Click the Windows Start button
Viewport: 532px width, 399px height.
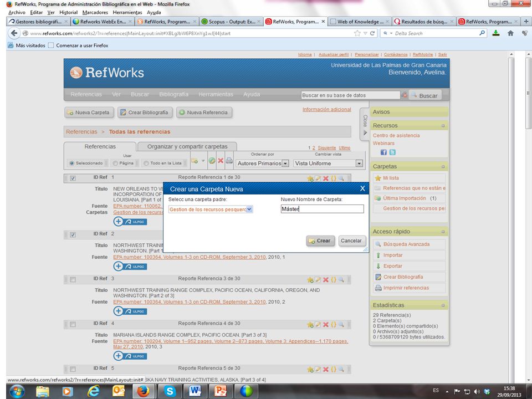coord(17,391)
